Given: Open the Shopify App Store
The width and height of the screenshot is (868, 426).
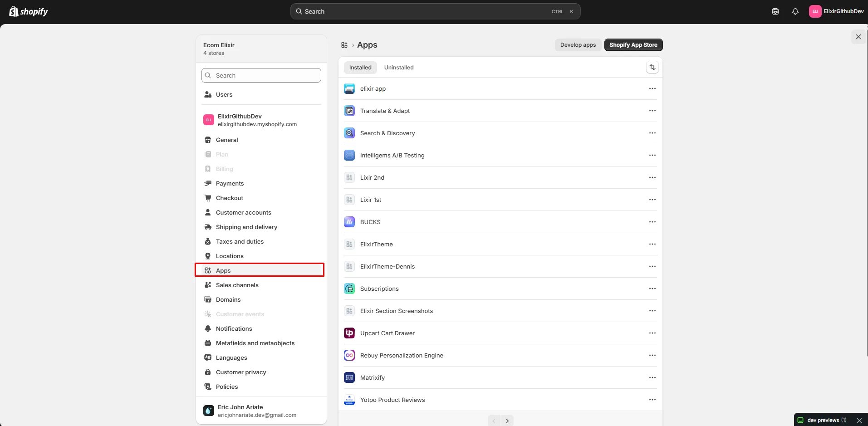Looking at the screenshot, I should [x=633, y=45].
